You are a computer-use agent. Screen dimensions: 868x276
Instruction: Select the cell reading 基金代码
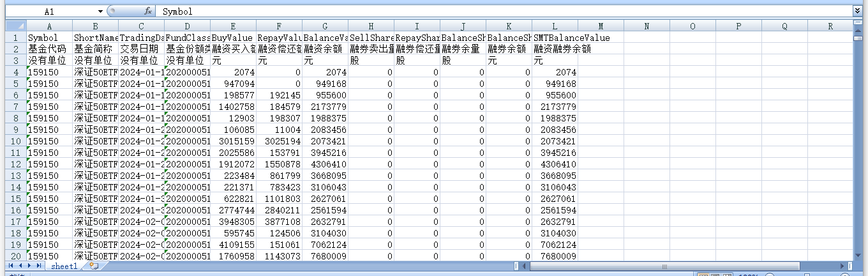(x=49, y=49)
